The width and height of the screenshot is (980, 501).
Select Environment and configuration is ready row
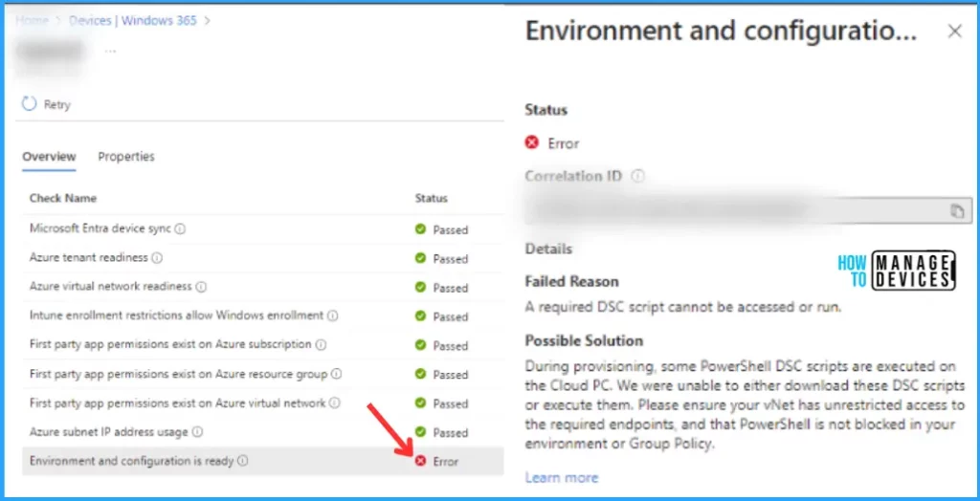coord(262,461)
